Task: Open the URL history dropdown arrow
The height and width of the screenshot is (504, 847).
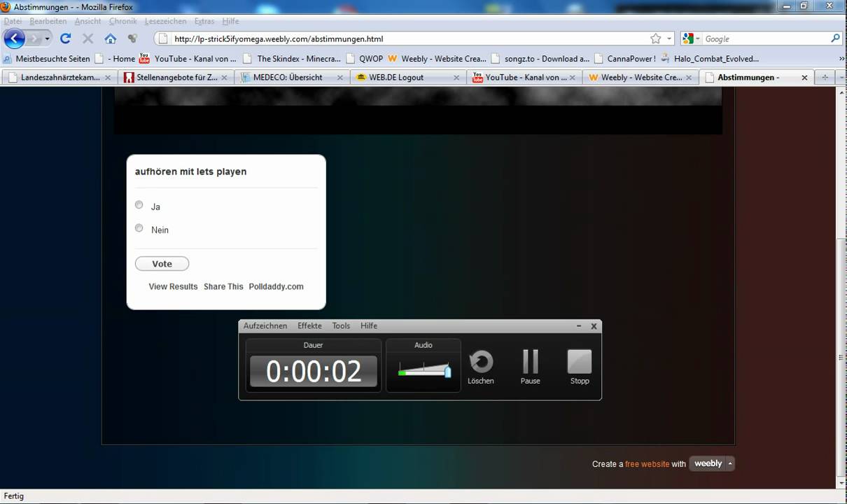Action: (x=669, y=39)
